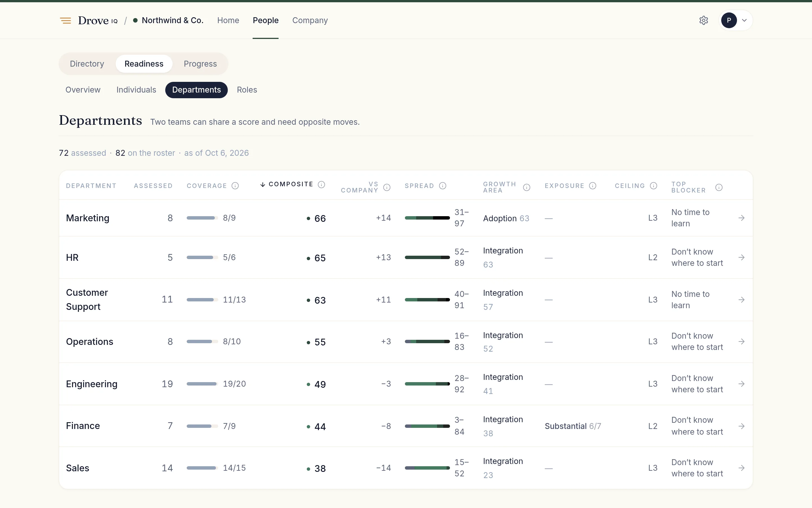Click the Exposure column info icon
Image resolution: width=812 pixels, height=508 pixels.
pyautogui.click(x=593, y=186)
